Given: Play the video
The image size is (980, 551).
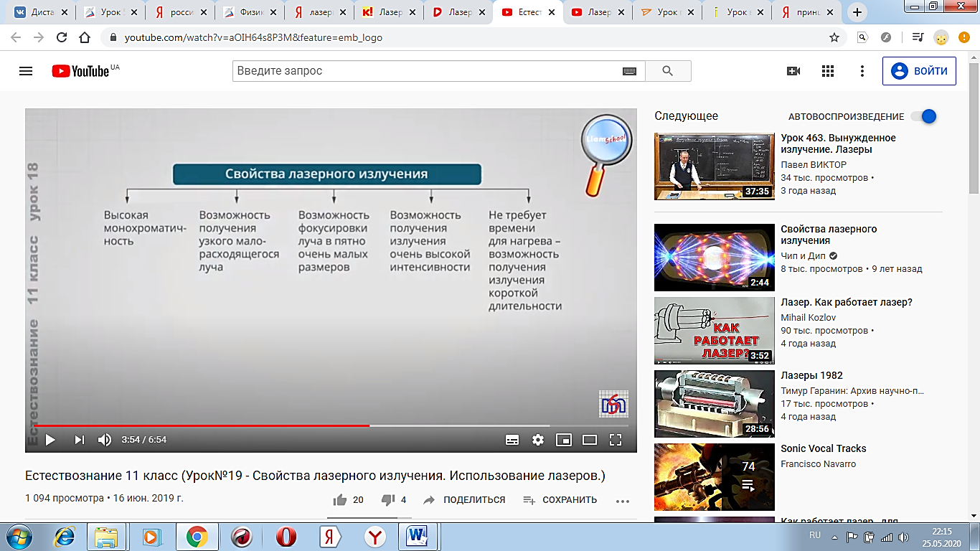Looking at the screenshot, I should 50,440.
